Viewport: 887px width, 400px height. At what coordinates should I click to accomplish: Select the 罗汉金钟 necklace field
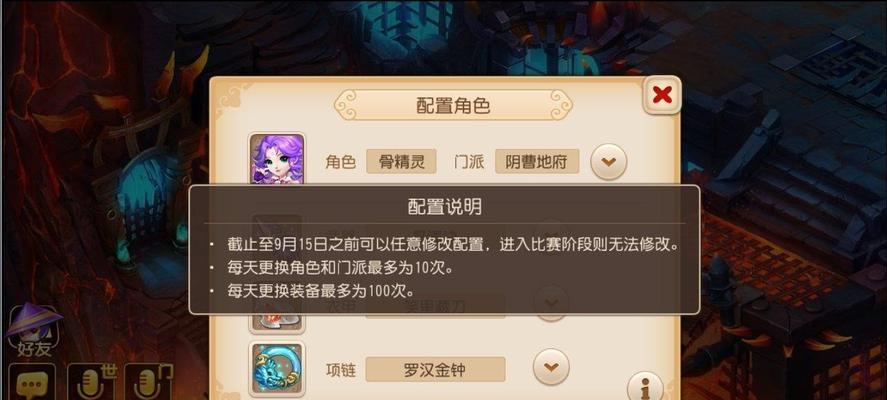tap(435, 369)
